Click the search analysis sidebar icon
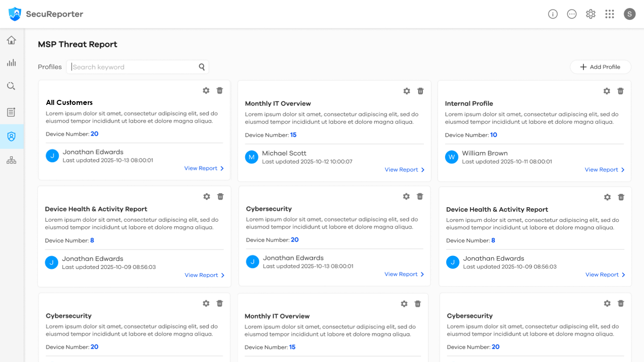The height and width of the screenshot is (362, 644). click(11, 86)
